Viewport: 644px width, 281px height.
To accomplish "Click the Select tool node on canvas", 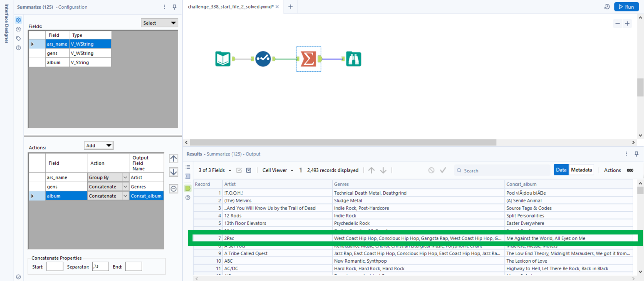I will tap(263, 59).
